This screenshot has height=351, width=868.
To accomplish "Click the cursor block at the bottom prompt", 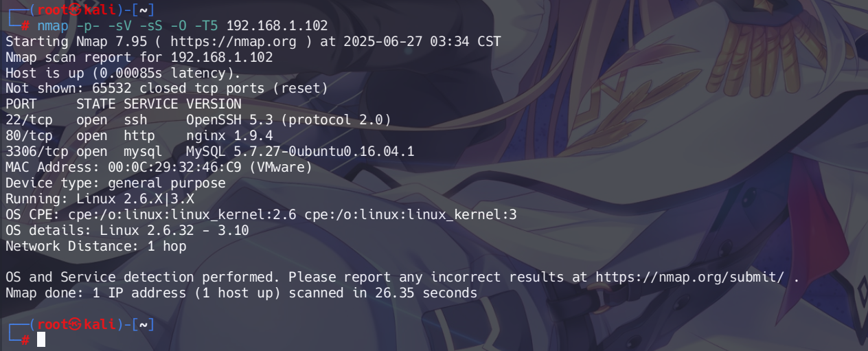I will pyautogui.click(x=41, y=339).
